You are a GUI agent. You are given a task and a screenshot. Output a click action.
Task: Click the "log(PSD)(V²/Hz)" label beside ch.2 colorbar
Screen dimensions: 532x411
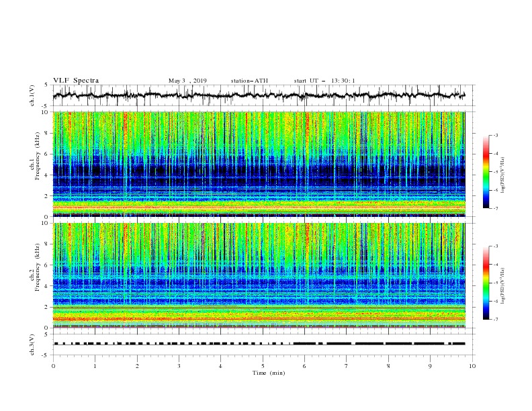coord(502,286)
